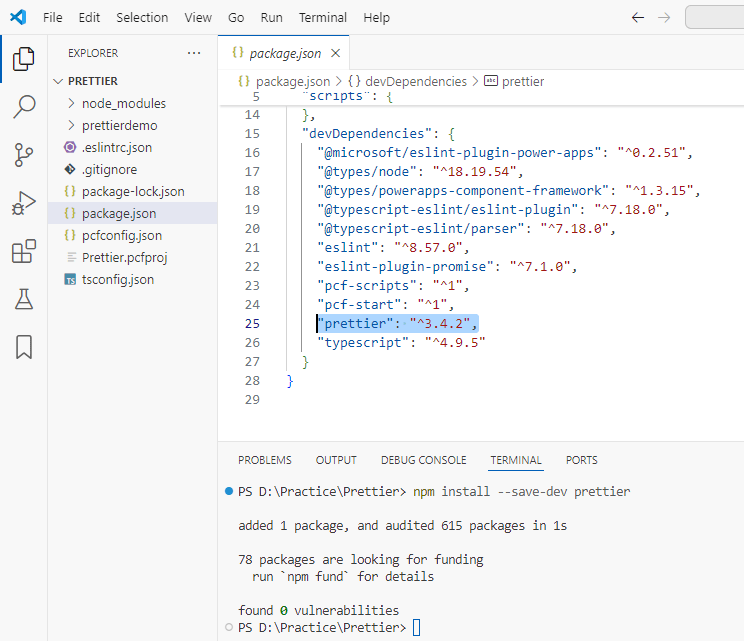The width and height of the screenshot is (744, 641).
Task: Open the Explorer view in activity bar
Action: pos(23,59)
